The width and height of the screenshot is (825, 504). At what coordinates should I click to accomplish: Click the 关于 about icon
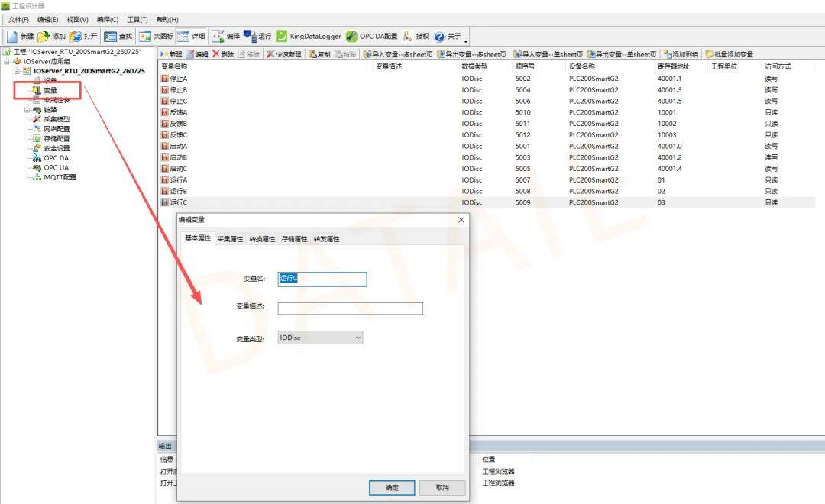439,37
